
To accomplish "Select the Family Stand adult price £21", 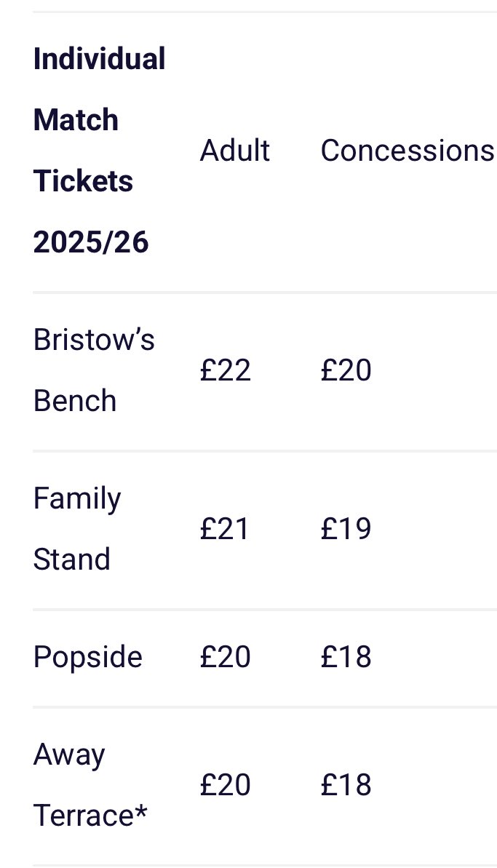I will point(225,529).
